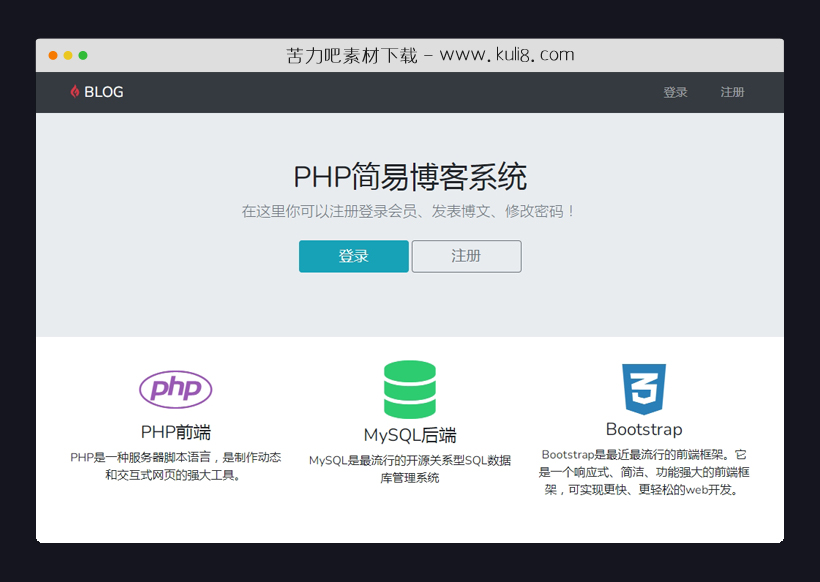Screen dimensions: 820x582
Task: Open 登录 from the top navigation
Action: [675, 92]
